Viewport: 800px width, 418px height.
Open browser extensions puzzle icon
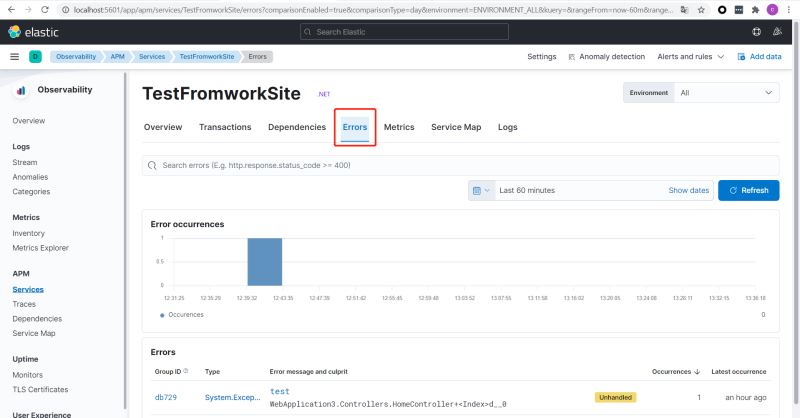click(756, 10)
